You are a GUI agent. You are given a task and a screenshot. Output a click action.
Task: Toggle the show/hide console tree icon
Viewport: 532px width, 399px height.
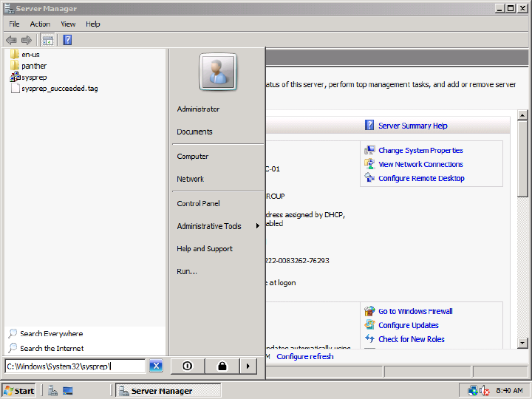tap(47, 40)
